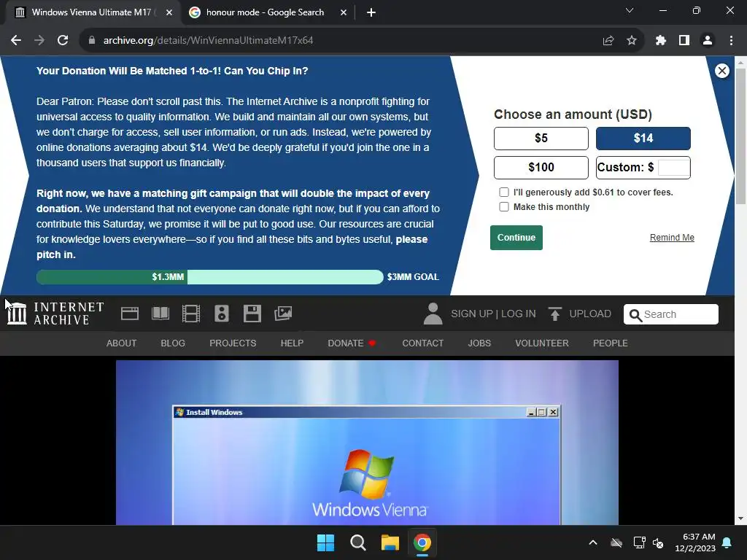Open the HELP menu item
This screenshot has width=747, height=560.
point(292,343)
